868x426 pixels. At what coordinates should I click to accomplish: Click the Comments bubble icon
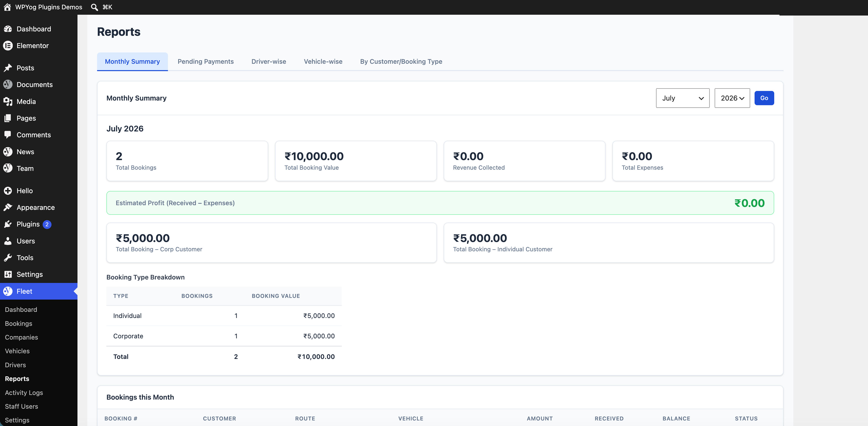(x=8, y=135)
